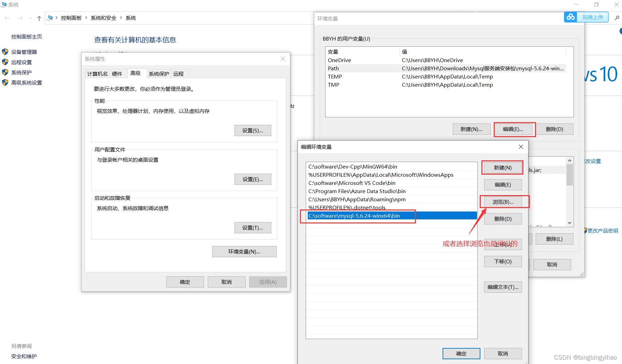This screenshot has height=364, width=622.
Task: Click 控制面板 in the address breadcrumb
Action: pos(71,18)
